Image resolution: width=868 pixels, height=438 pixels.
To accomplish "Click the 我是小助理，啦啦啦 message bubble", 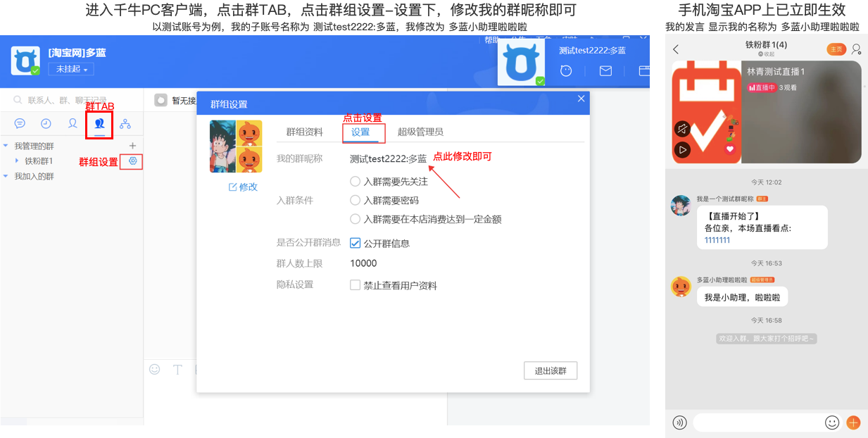I will (742, 297).
